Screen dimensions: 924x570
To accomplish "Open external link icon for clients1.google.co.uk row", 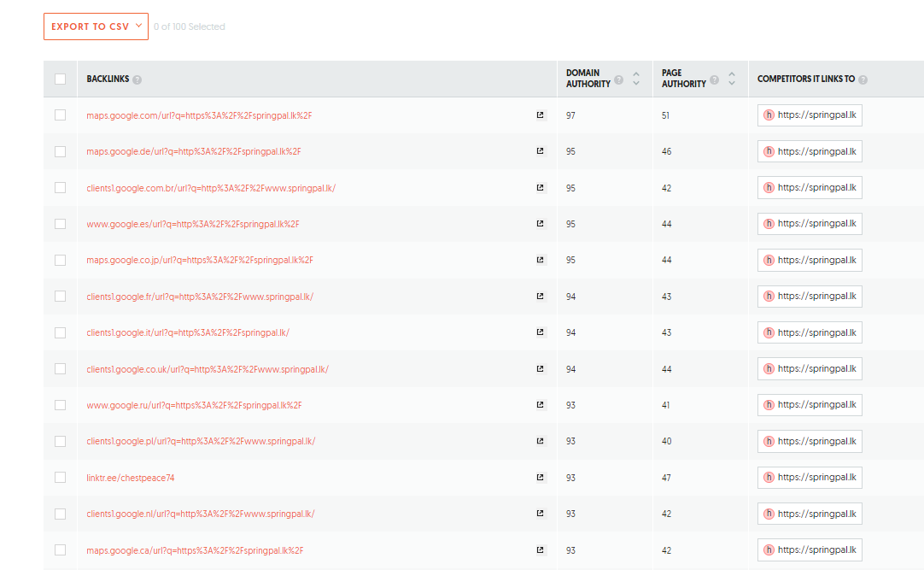I will click(540, 369).
